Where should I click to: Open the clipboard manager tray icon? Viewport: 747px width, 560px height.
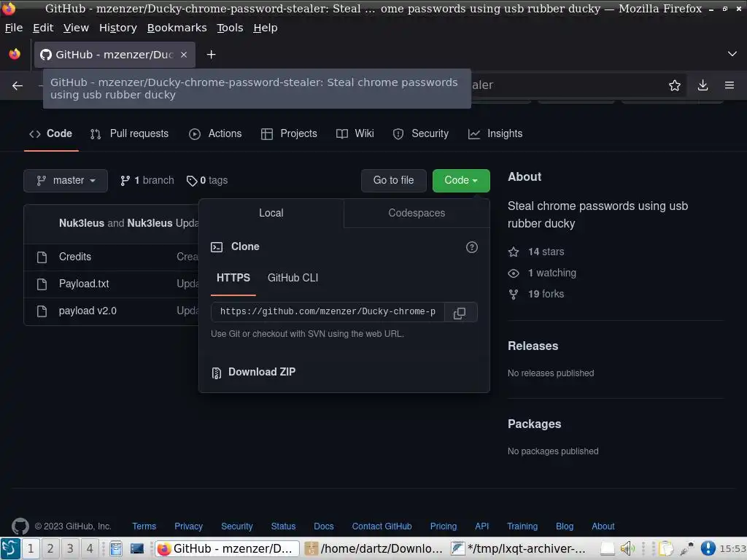[666, 548]
